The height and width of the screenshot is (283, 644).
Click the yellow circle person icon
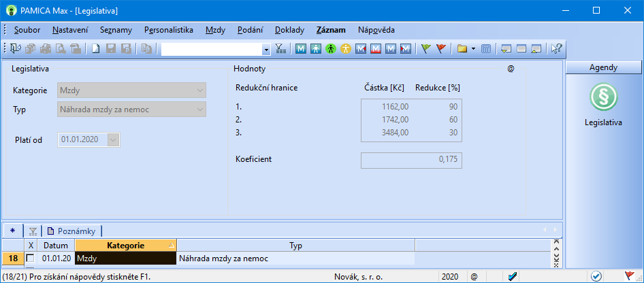click(346, 49)
